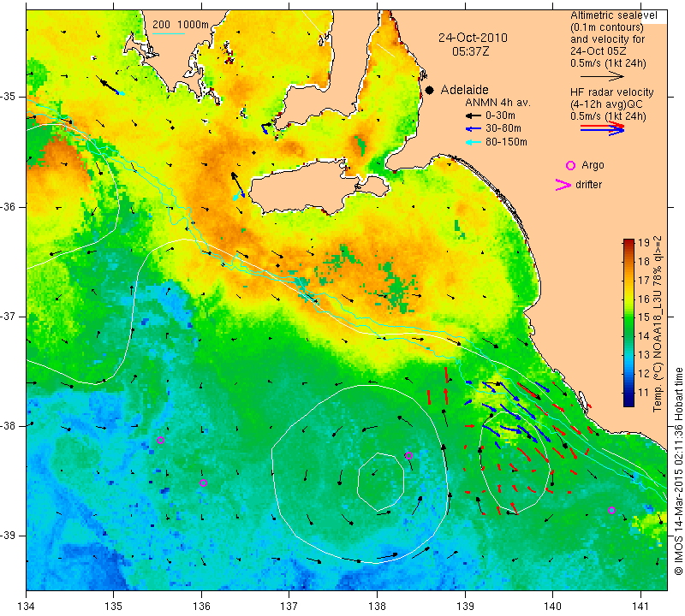Click the Argo float marker at longitude 136 below -38
Screen dimensions: 685x616
[203, 483]
